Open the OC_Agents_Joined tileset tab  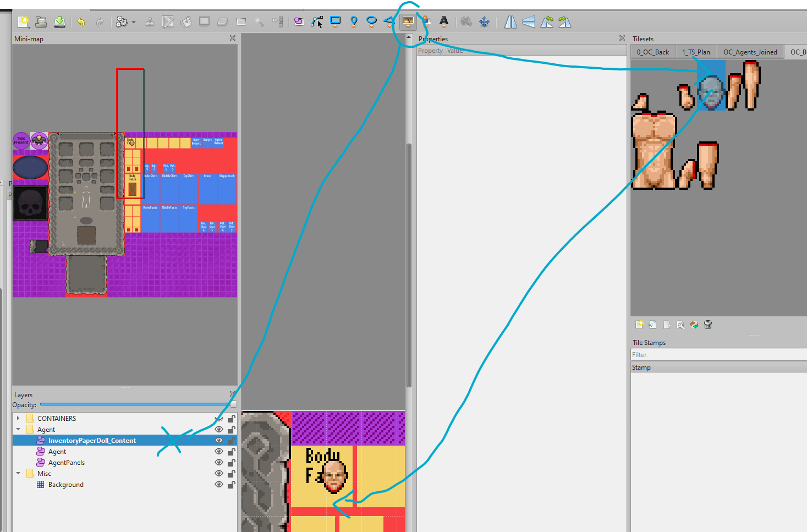[x=750, y=52]
